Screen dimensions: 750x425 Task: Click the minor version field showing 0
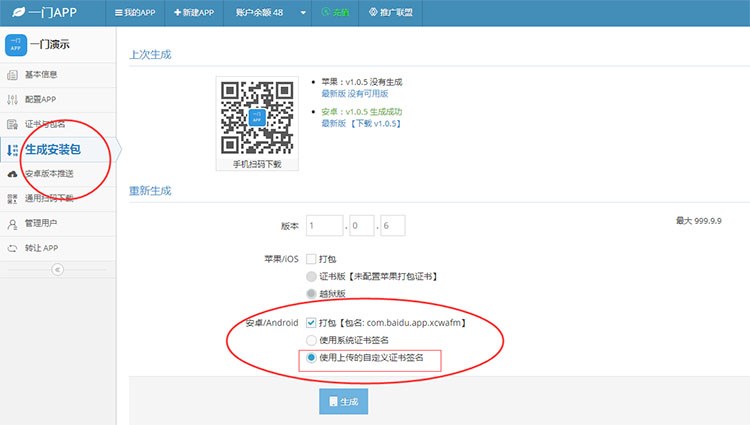tap(361, 225)
